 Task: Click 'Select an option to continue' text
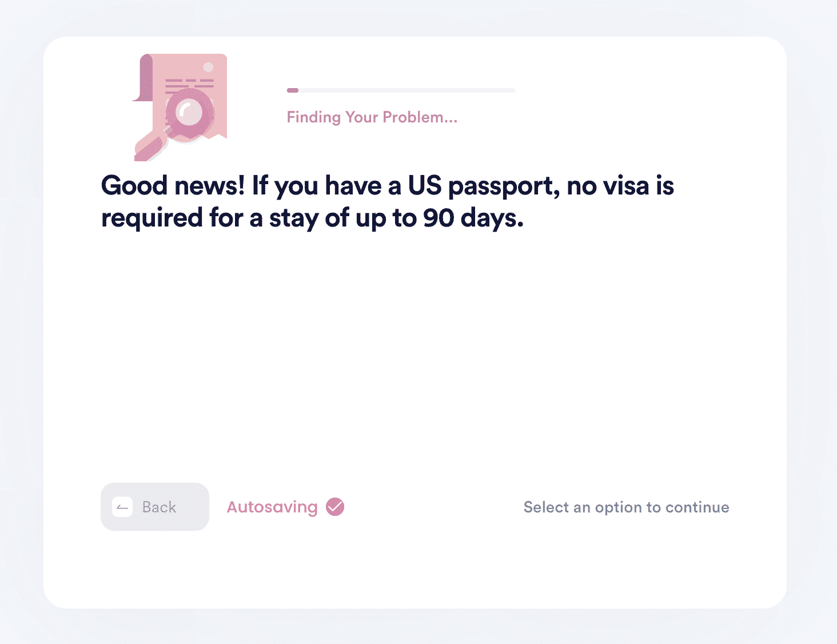[627, 507]
